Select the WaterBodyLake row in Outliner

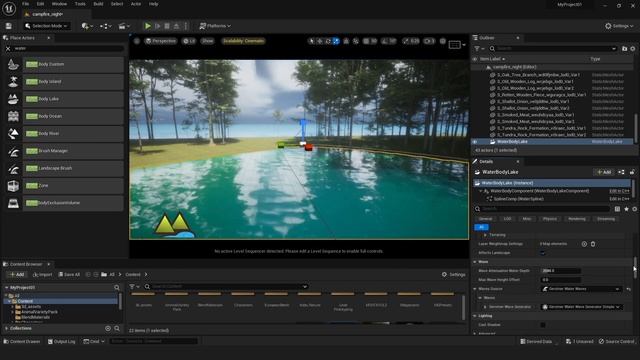[552, 142]
